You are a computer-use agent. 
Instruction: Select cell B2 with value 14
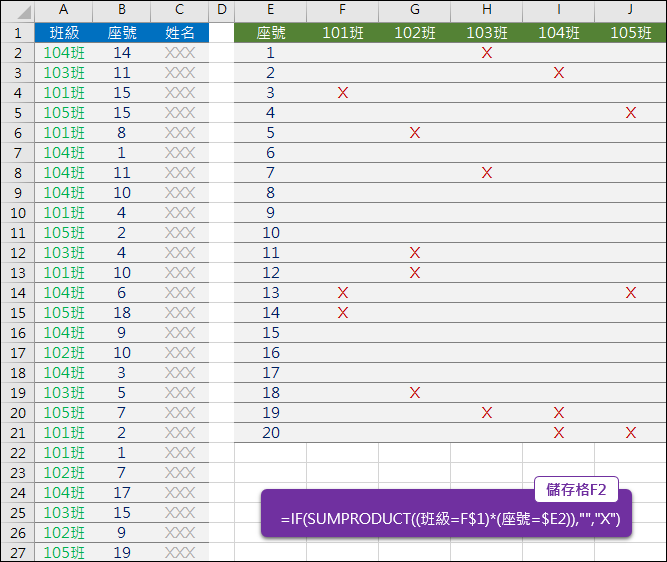pos(122,53)
